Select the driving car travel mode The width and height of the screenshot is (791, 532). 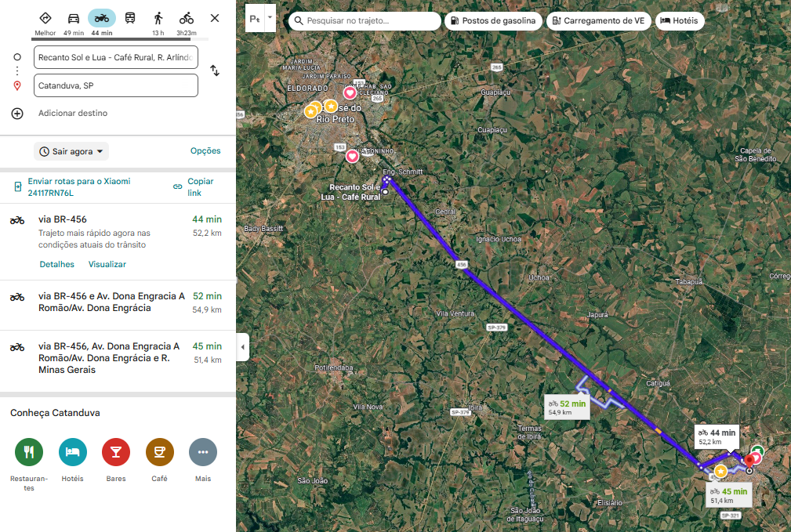73,19
